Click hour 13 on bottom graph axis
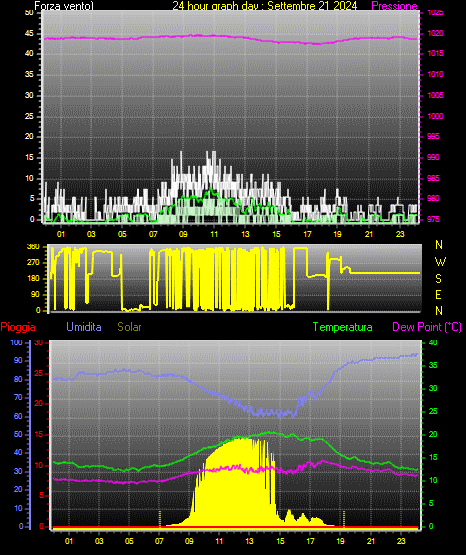Image resolution: width=466 pixels, height=555 pixels. 250,541
